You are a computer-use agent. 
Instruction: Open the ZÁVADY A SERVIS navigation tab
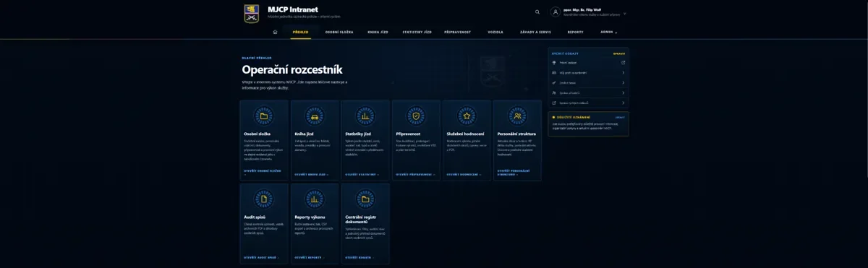point(535,33)
